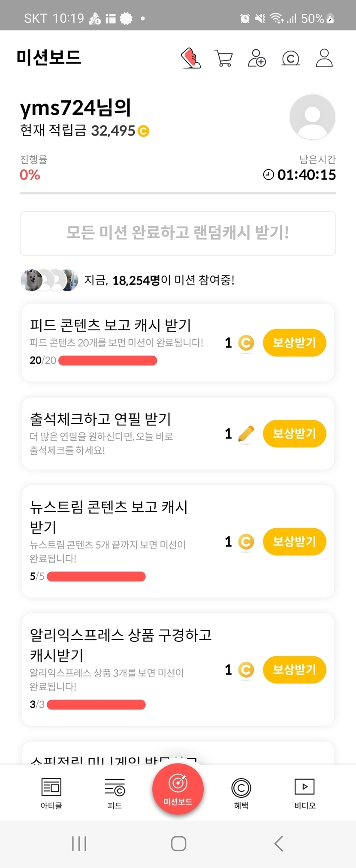Tap the 피드 콘텐츠 20/20 progress bar
This screenshot has width=356, height=868.
tap(108, 361)
